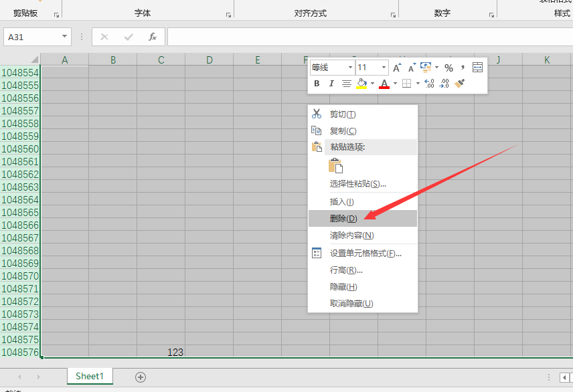Open fill color dropdown arrow
Viewport: 573px width, 392px height.
click(x=372, y=84)
